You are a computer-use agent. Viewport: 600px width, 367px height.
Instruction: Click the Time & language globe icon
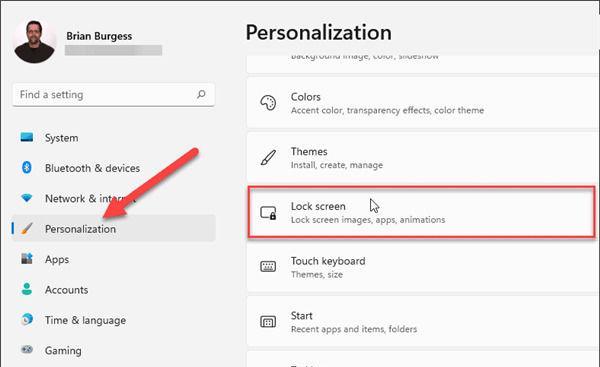pyautogui.click(x=27, y=320)
